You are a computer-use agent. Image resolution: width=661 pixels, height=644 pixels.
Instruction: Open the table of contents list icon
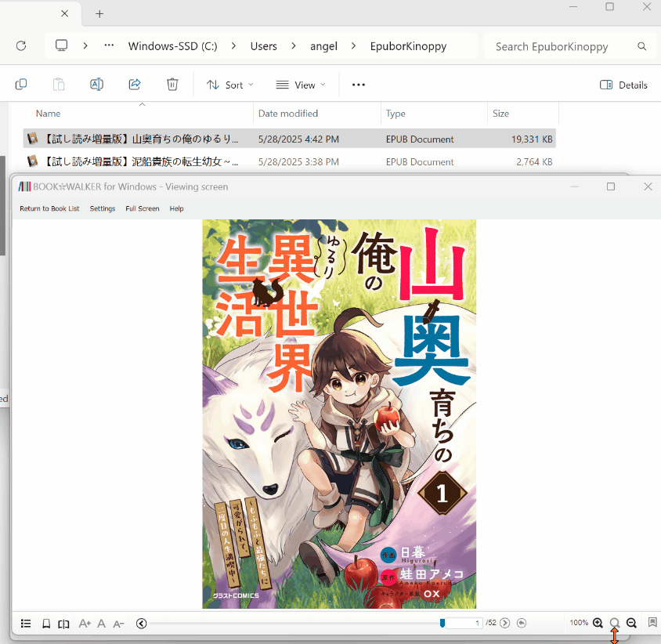[26, 623]
